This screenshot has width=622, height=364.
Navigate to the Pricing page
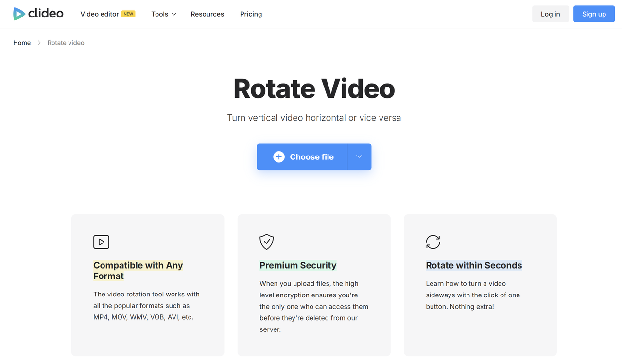click(251, 14)
